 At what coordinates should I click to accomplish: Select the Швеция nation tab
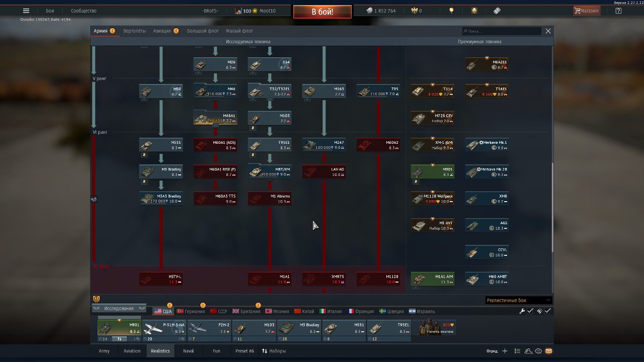pyautogui.click(x=392, y=311)
